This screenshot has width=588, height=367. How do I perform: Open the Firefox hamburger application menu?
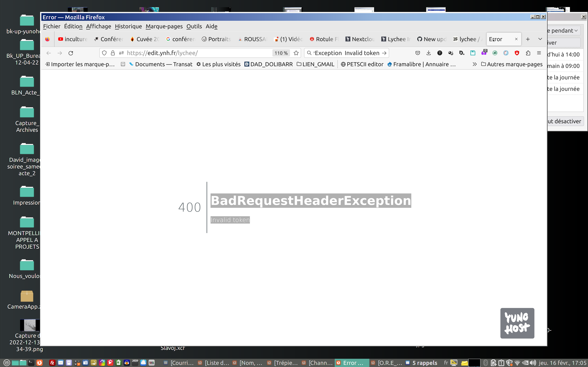click(539, 53)
